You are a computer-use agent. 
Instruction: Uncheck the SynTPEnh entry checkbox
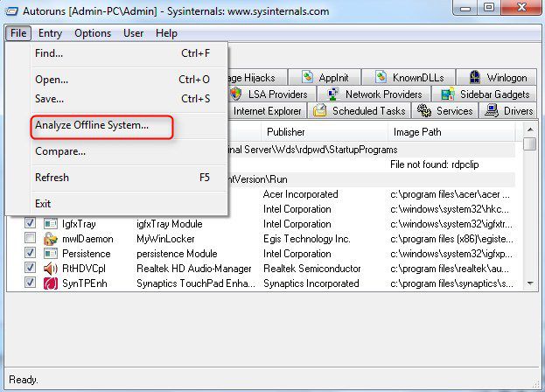point(30,283)
